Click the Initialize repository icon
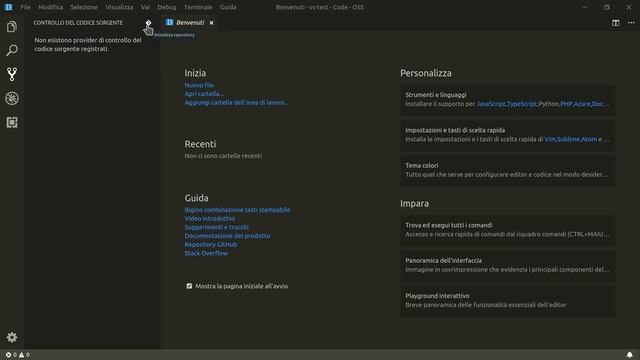The width and height of the screenshot is (640, 360). 148,23
